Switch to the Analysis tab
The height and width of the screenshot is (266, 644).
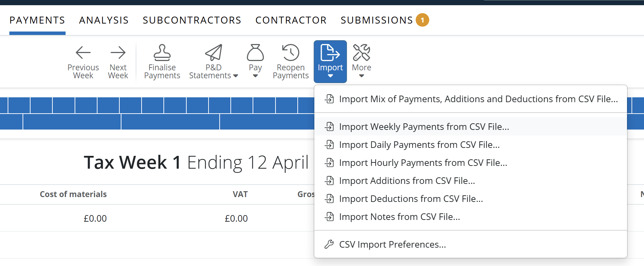tap(104, 20)
